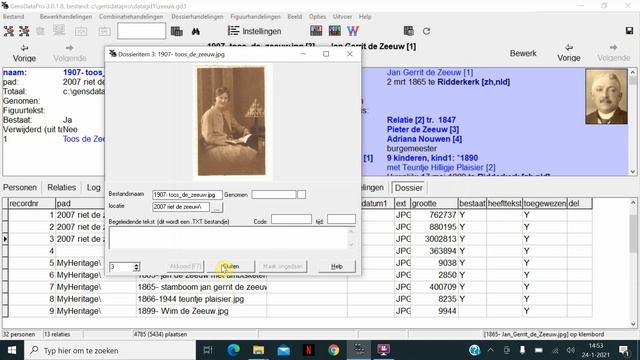Image resolution: width=640 pixels, height=360 pixels.
Task: Click the Code input field
Action: click(291, 220)
